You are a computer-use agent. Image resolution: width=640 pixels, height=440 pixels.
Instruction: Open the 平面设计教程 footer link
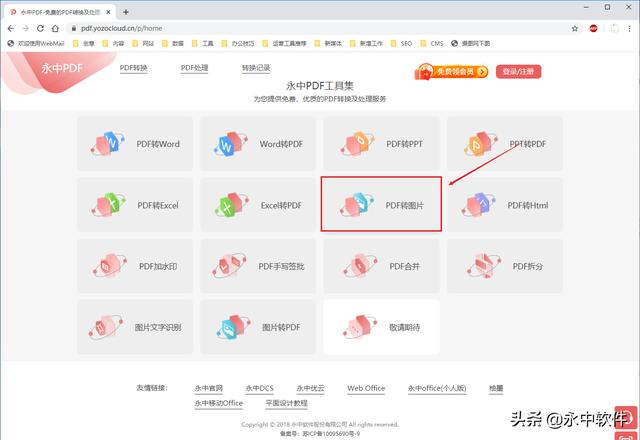(287, 403)
